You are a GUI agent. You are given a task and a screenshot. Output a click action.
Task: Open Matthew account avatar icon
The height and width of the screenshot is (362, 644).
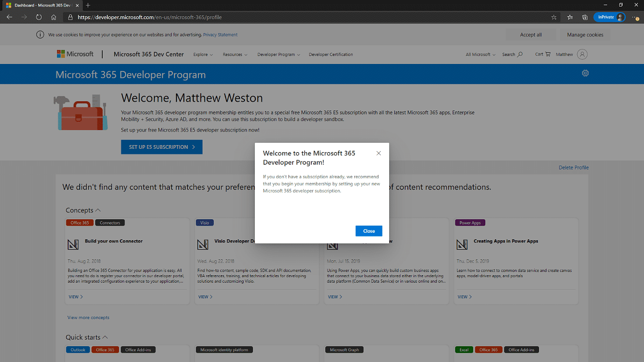tap(582, 54)
